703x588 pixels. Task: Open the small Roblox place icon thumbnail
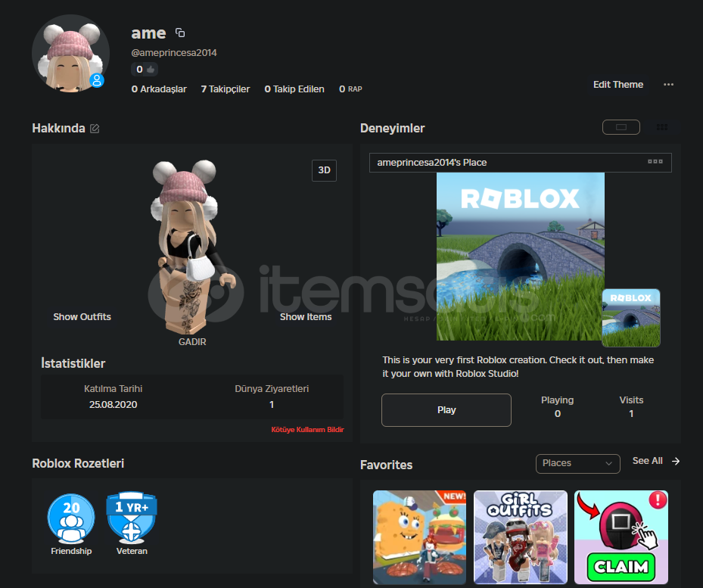[631, 318]
